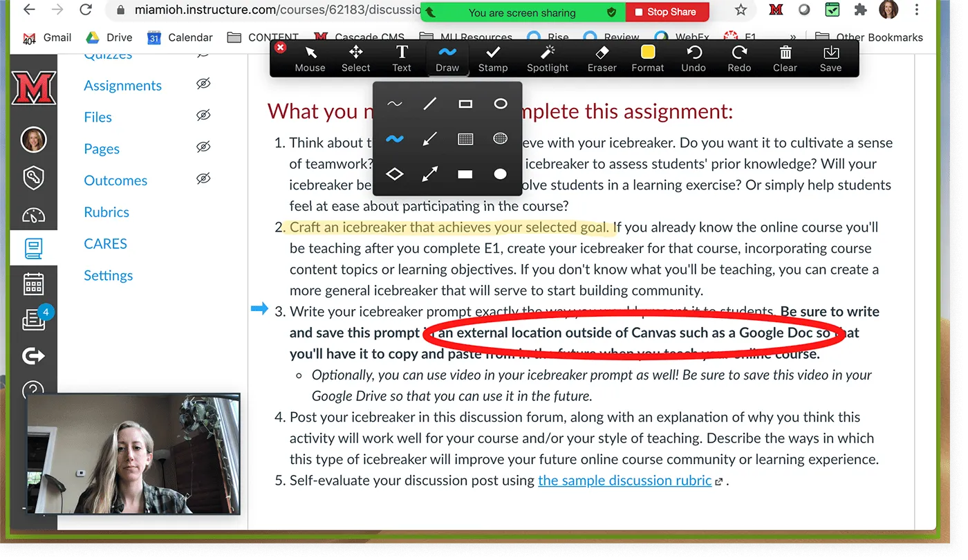Image resolution: width=968 pixels, height=560 pixels.
Task: Click the Stamp annotation tool
Action: [x=493, y=58]
